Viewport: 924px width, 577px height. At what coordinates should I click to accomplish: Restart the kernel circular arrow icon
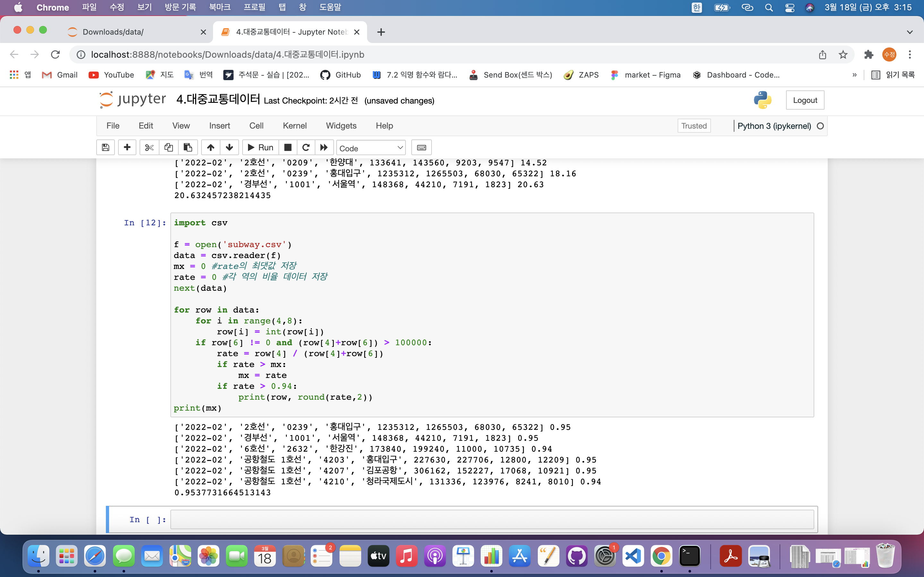click(306, 148)
